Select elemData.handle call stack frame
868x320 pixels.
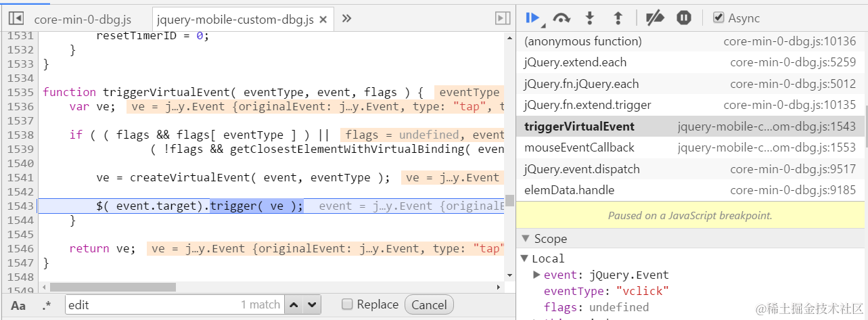(x=690, y=190)
